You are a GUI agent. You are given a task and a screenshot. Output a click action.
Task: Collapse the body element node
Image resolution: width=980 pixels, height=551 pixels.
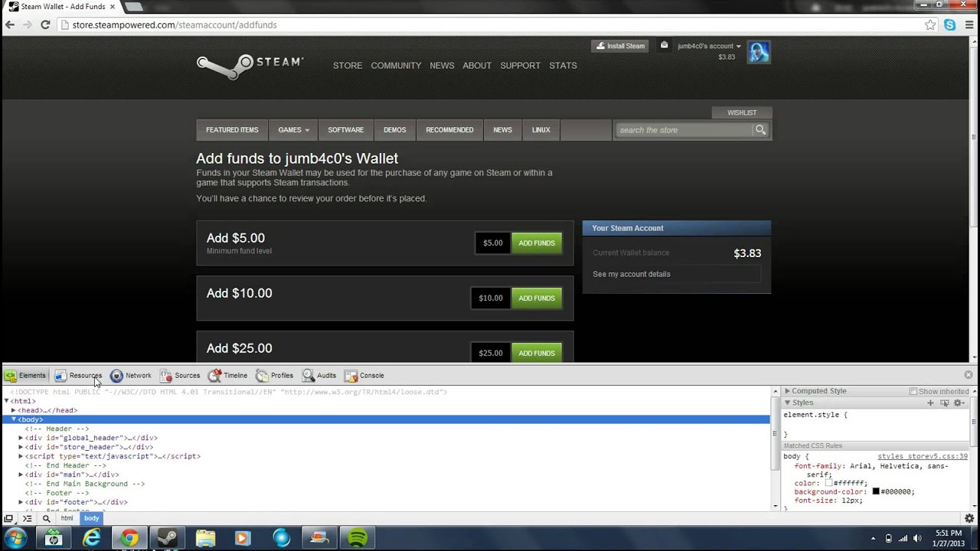[x=13, y=419]
